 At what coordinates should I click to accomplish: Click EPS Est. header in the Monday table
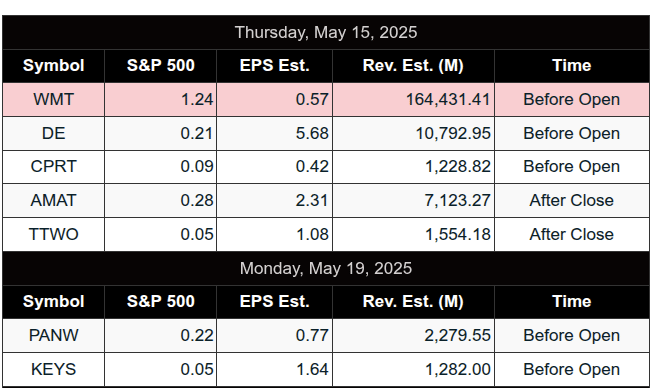274,302
